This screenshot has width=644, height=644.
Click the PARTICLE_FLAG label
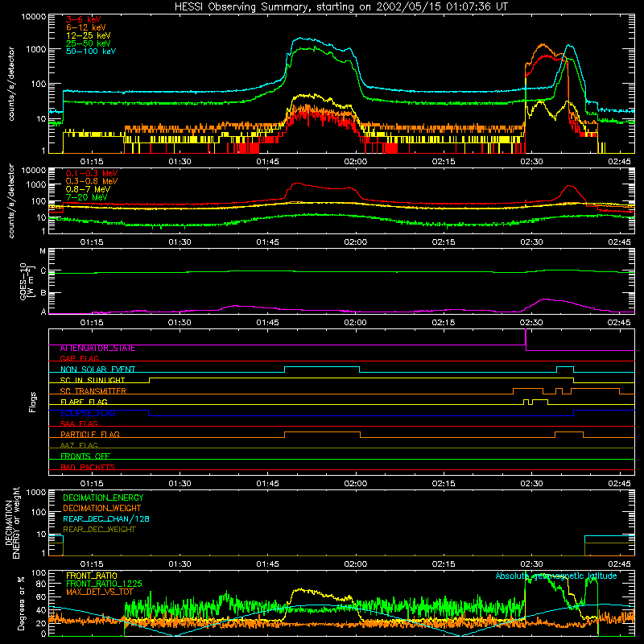[x=90, y=435]
